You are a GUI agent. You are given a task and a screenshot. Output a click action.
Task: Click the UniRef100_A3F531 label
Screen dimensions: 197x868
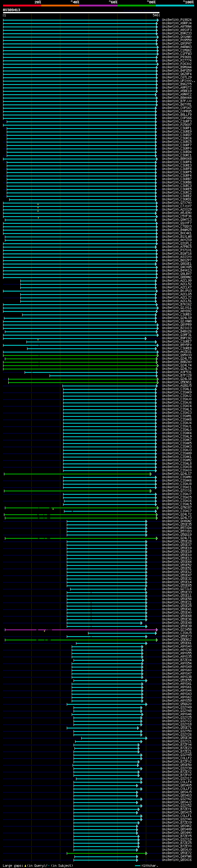(x=177, y=372)
